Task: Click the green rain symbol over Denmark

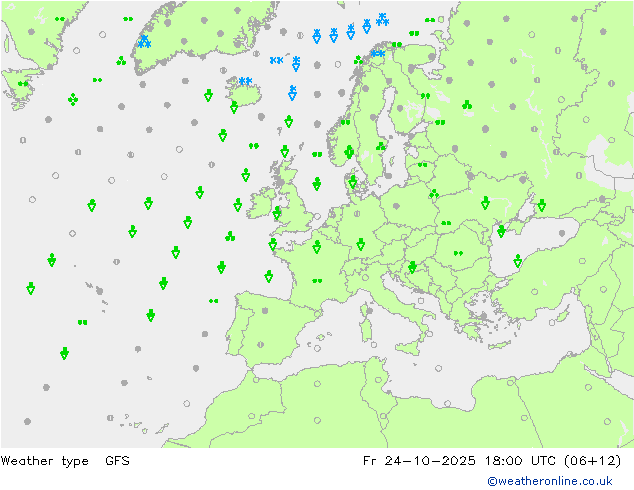Action: (353, 182)
